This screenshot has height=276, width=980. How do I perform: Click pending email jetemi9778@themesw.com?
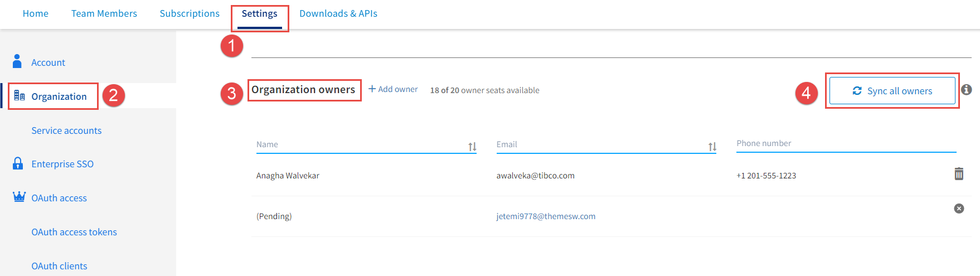546,216
